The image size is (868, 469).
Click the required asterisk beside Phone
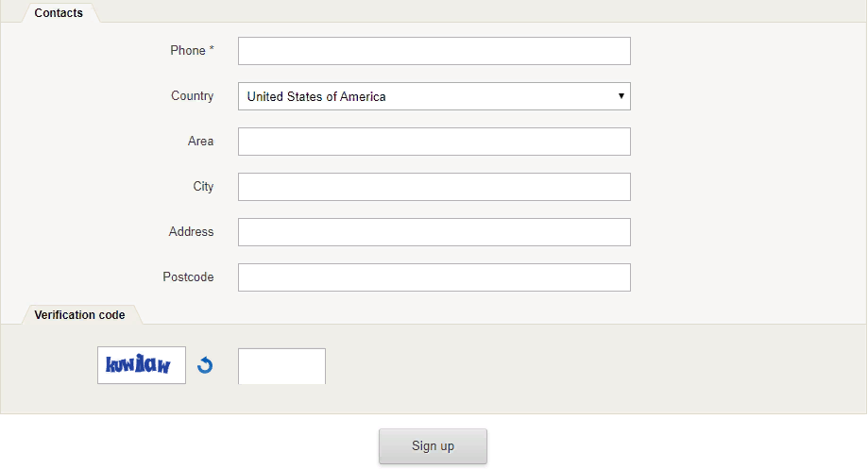tap(212, 49)
